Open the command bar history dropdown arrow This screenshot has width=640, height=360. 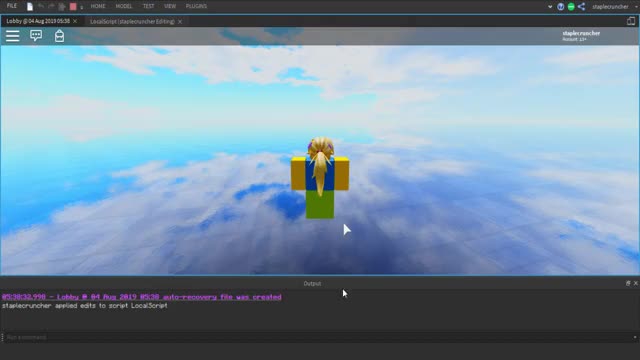pyautogui.click(x=635, y=338)
